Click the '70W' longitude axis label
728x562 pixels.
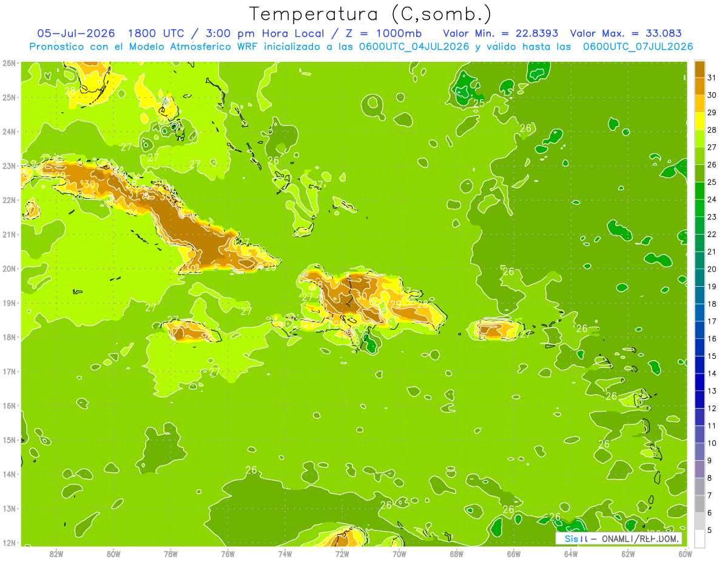[399, 554]
